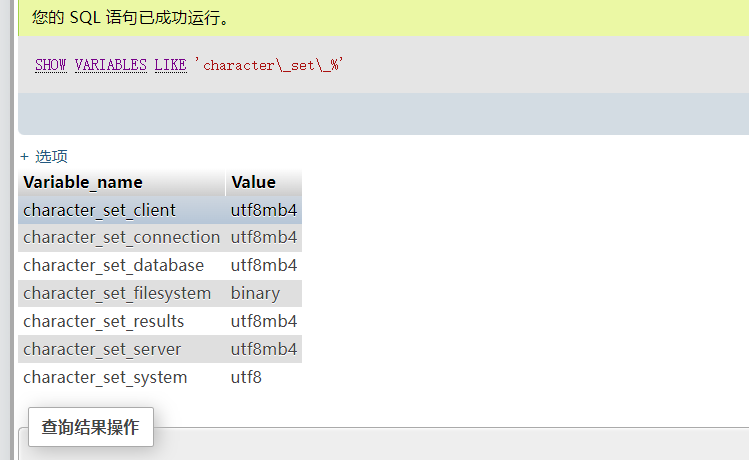Click the LIKE keyword link in query

click(x=170, y=65)
